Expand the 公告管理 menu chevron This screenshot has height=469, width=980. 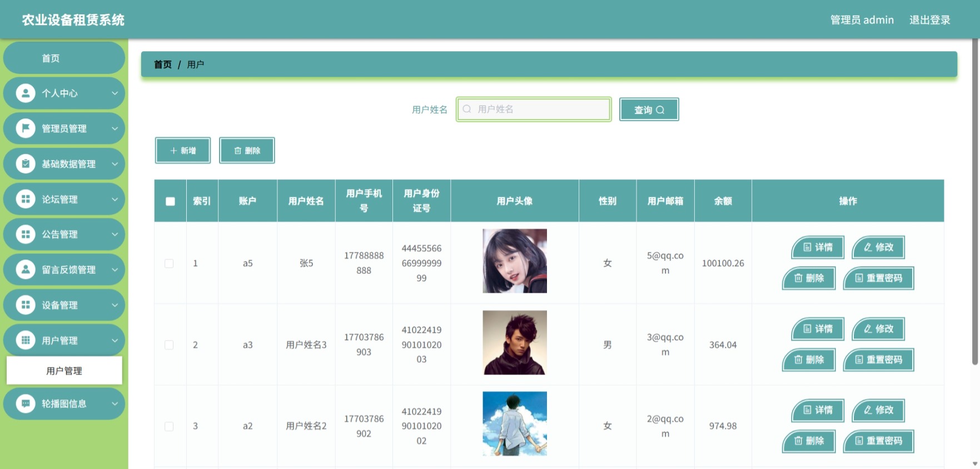115,234
